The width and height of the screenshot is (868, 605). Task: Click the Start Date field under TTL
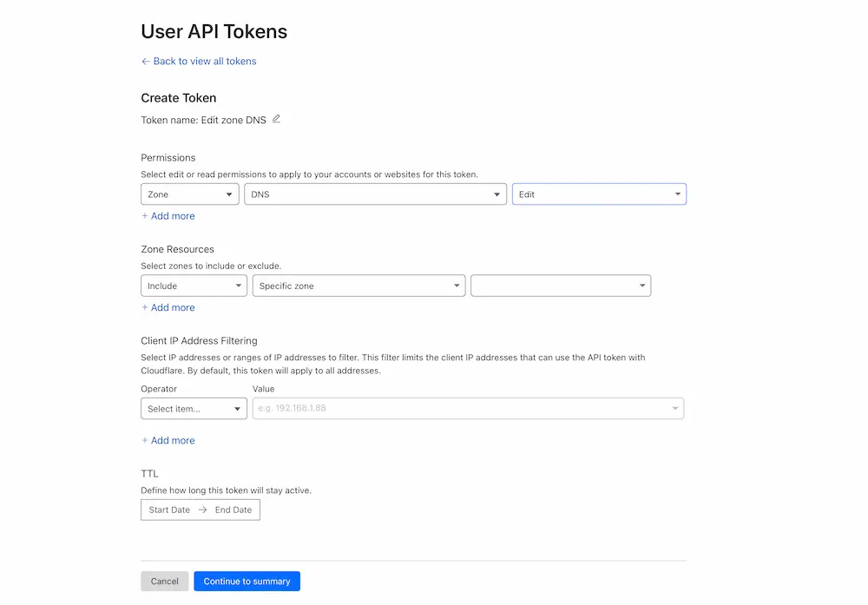(x=168, y=510)
